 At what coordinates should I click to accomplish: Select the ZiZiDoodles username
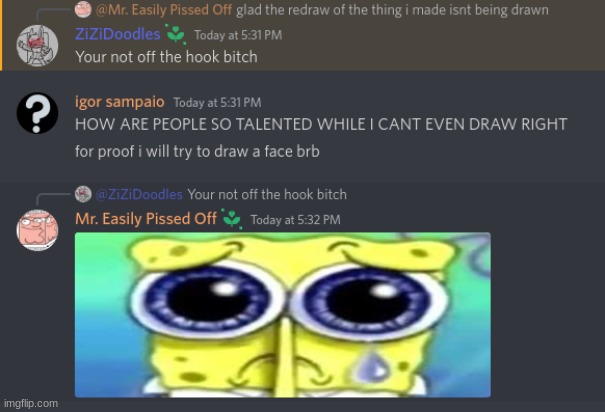[x=118, y=34]
